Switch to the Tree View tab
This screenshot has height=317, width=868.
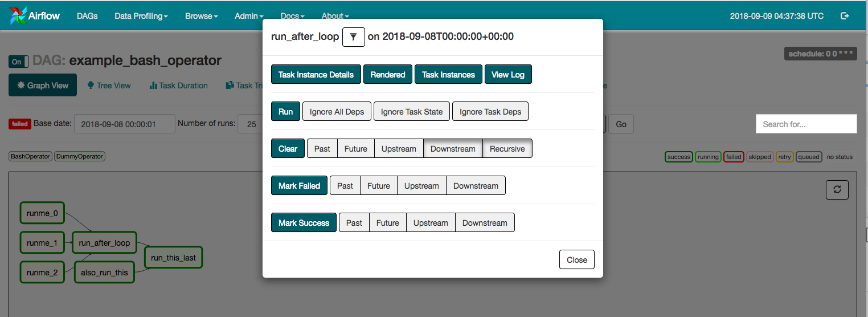(x=109, y=86)
